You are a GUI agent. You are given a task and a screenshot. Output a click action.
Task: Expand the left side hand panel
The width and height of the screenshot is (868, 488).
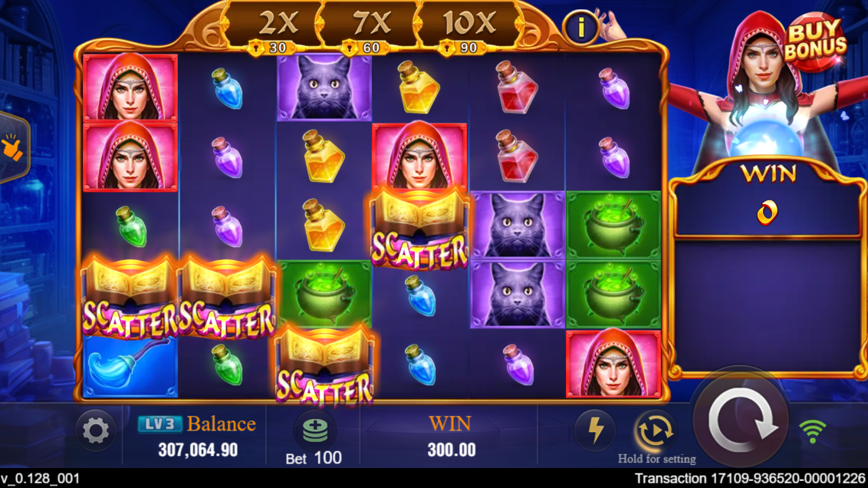coord(12,147)
